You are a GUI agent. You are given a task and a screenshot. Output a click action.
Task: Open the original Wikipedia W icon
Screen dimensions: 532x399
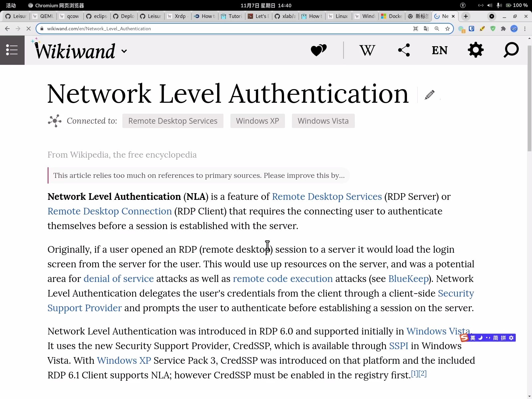coord(367,51)
